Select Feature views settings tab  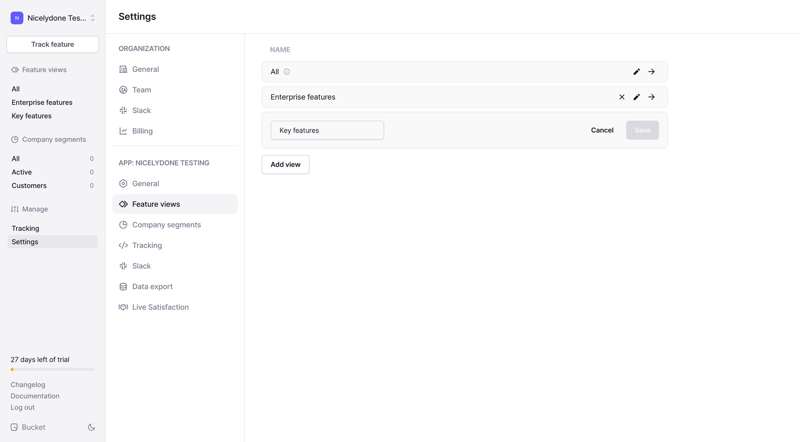click(174, 204)
